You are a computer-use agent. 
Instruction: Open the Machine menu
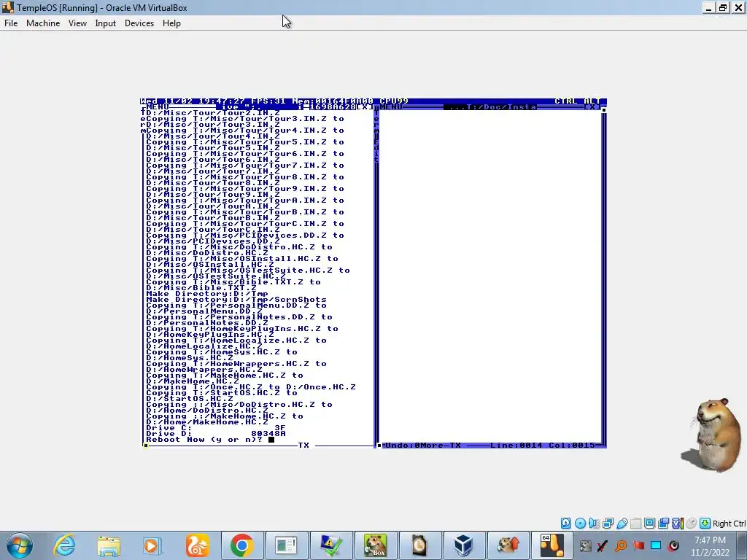click(43, 23)
